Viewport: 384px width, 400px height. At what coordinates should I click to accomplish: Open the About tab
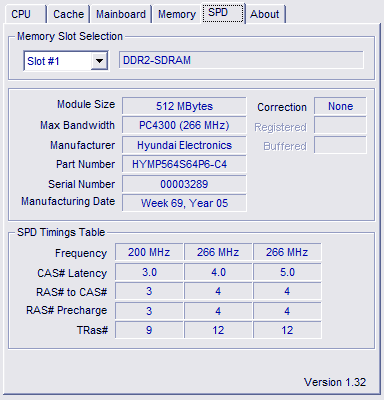[265, 14]
